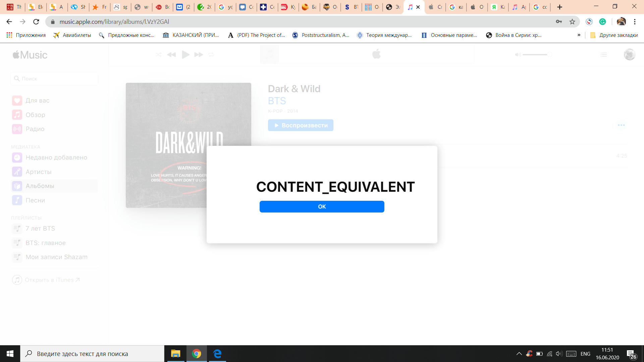644x362 pixels.
Task: Click the Воспроизвести play button
Action: (x=301, y=125)
